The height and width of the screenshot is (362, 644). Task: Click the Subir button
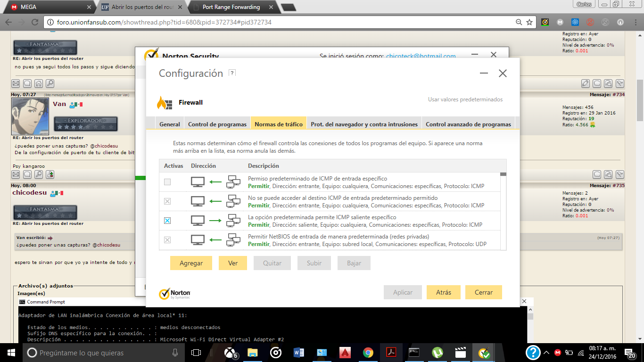314,263
